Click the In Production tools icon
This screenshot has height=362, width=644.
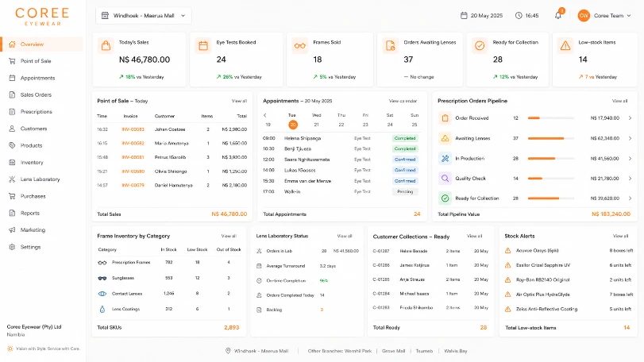445,159
